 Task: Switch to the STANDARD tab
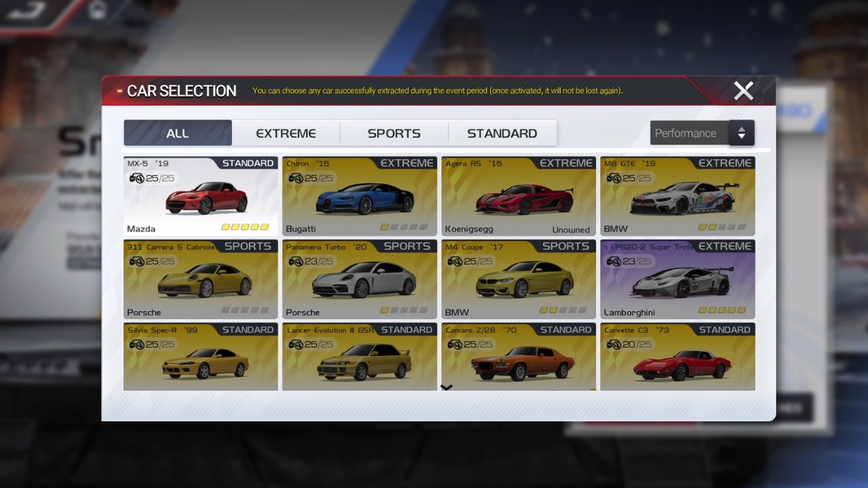pos(502,133)
